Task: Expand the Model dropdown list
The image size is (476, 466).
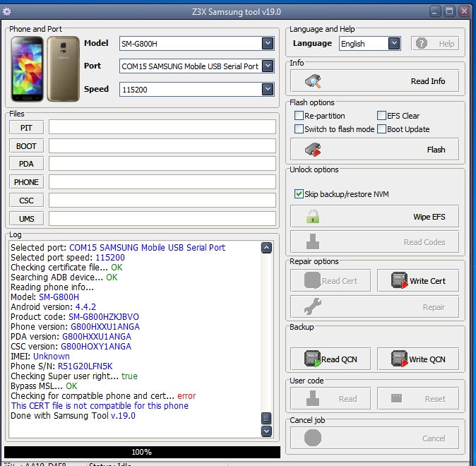Action: coord(268,43)
